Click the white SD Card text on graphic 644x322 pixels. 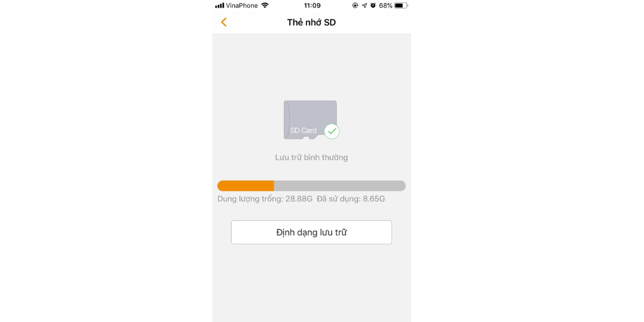[x=303, y=130]
